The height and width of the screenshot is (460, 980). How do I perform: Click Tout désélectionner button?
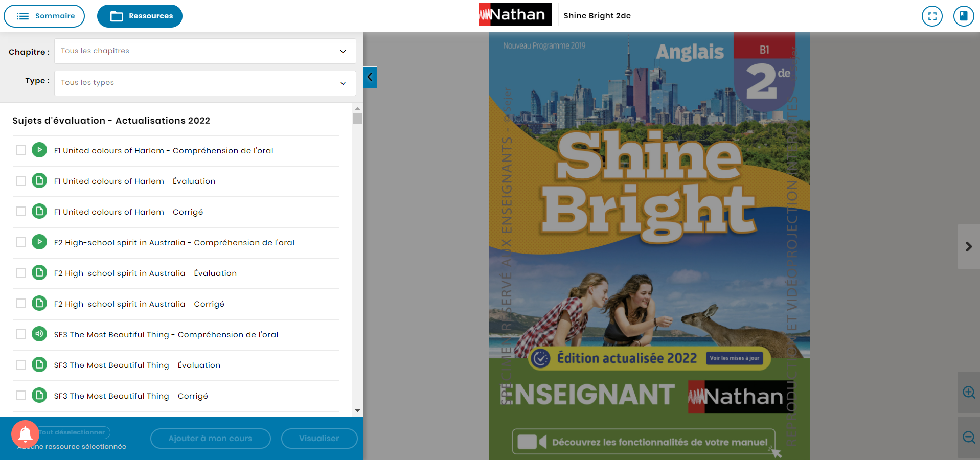point(72,432)
